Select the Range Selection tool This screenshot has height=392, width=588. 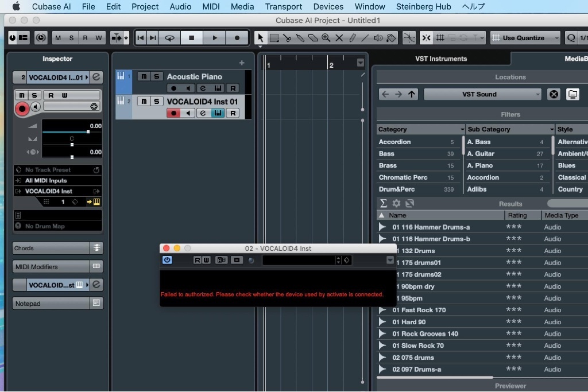pos(274,38)
